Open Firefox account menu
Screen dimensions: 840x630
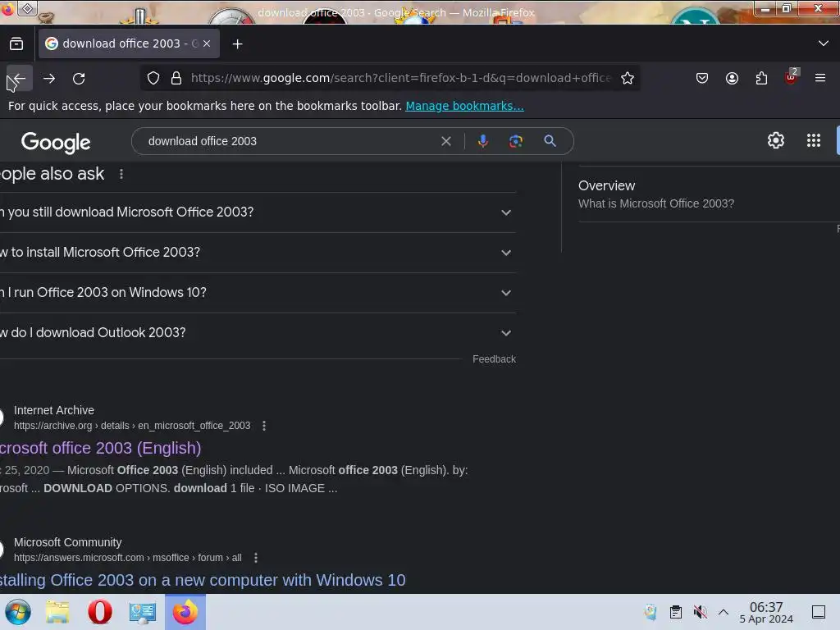coord(732,78)
